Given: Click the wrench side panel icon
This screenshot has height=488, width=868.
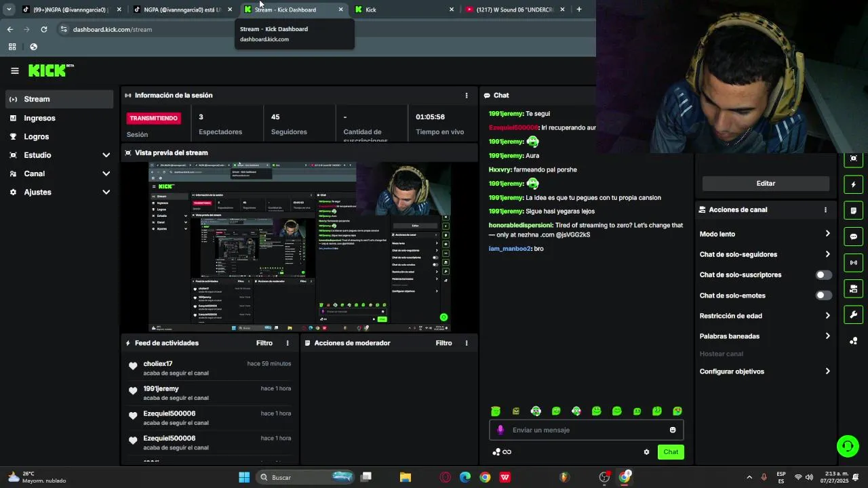Looking at the screenshot, I should point(853,314).
